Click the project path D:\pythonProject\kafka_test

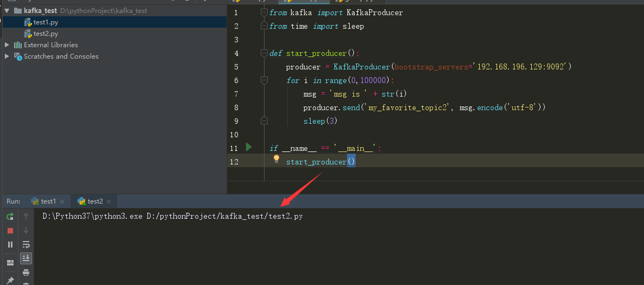pyautogui.click(x=104, y=11)
